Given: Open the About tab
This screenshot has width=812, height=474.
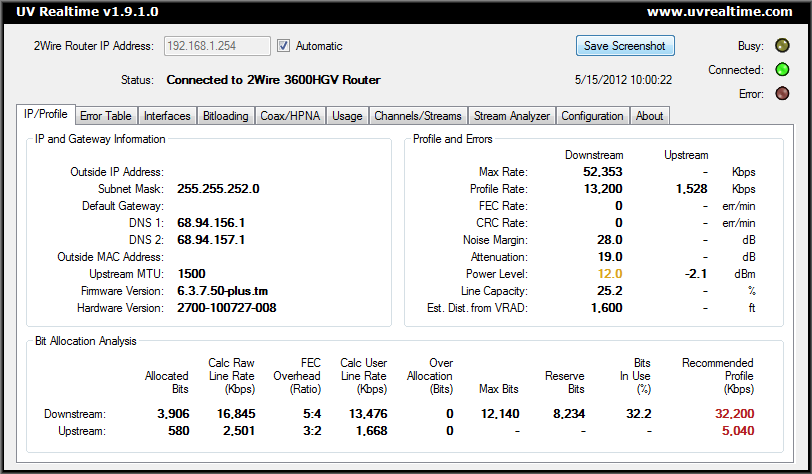Looking at the screenshot, I should (649, 116).
